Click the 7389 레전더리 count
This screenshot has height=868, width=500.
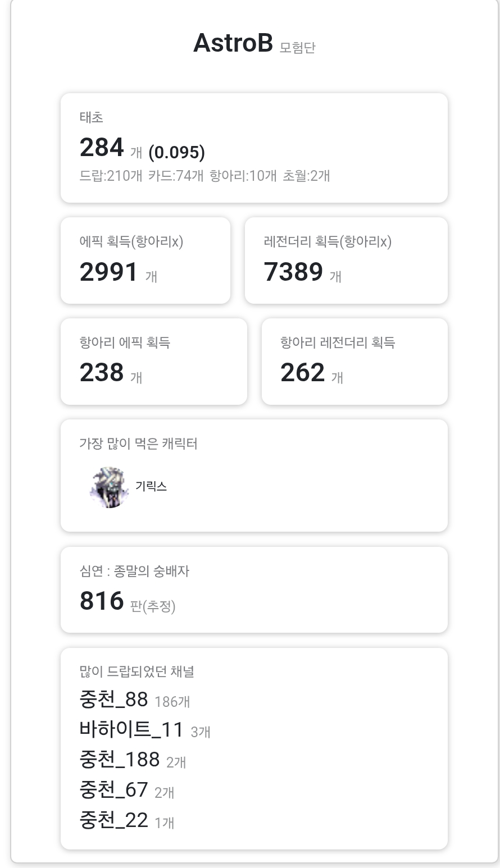point(293,272)
